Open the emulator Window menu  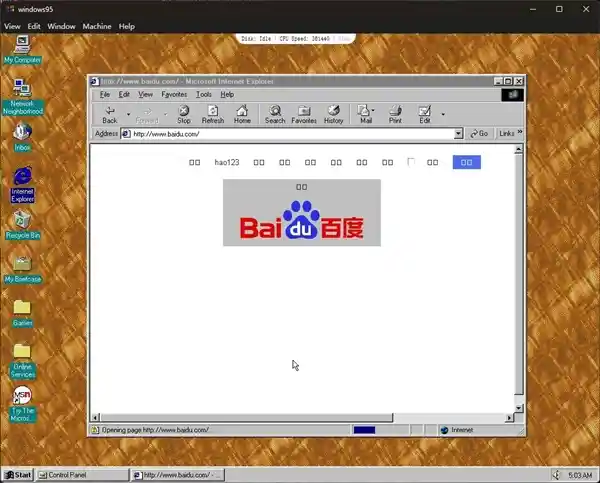61,26
